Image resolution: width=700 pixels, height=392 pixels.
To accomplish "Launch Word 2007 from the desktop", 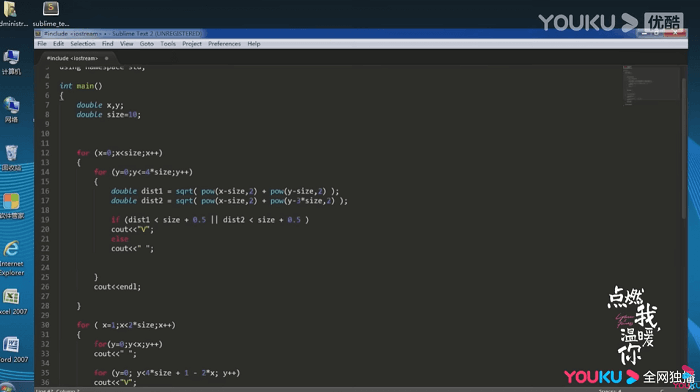I will coord(13,350).
